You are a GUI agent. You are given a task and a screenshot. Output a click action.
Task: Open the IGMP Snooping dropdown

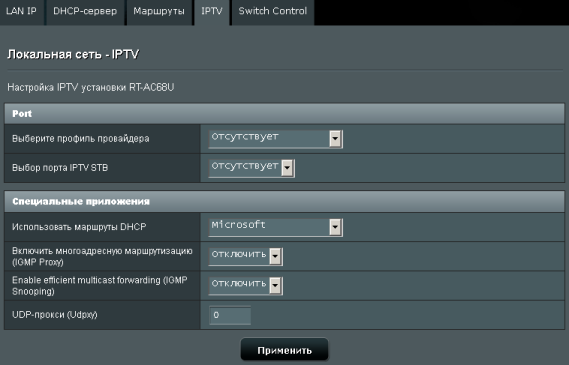pos(246,286)
